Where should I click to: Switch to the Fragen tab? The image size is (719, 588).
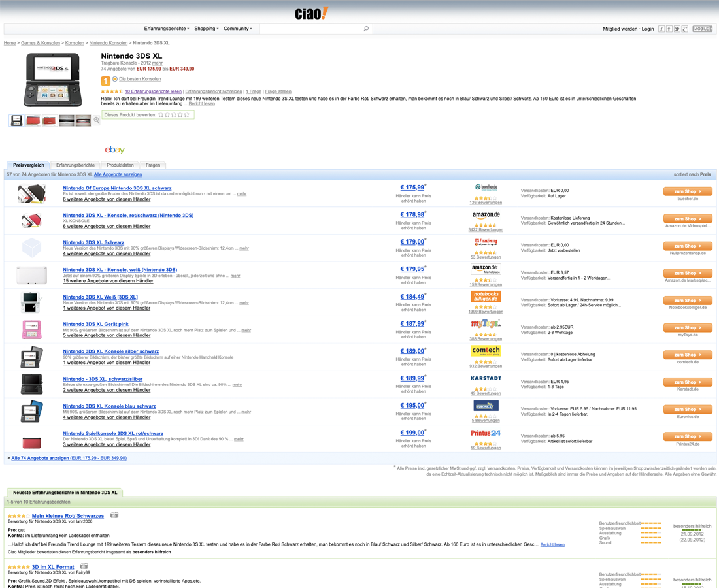pos(153,165)
